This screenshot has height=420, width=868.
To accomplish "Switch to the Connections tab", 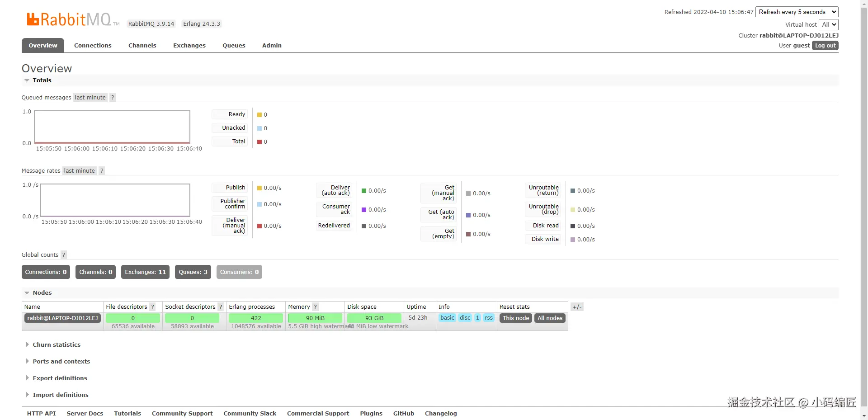I will pyautogui.click(x=93, y=46).
